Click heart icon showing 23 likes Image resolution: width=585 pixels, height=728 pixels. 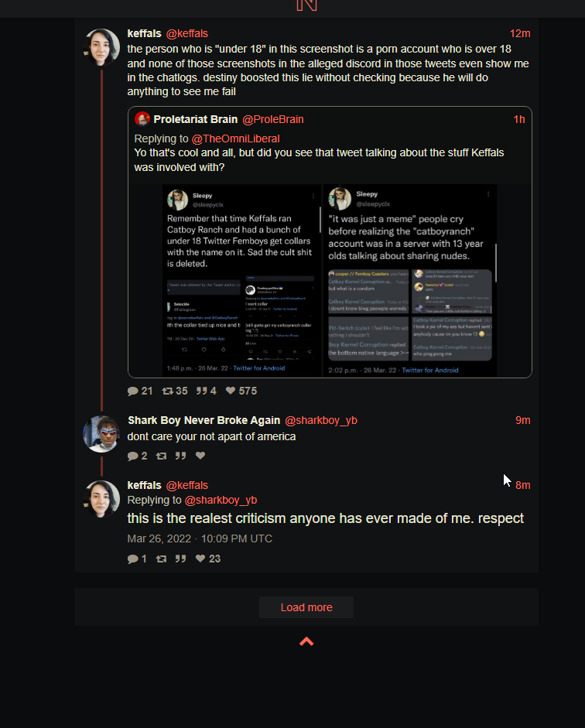(200, 558)
